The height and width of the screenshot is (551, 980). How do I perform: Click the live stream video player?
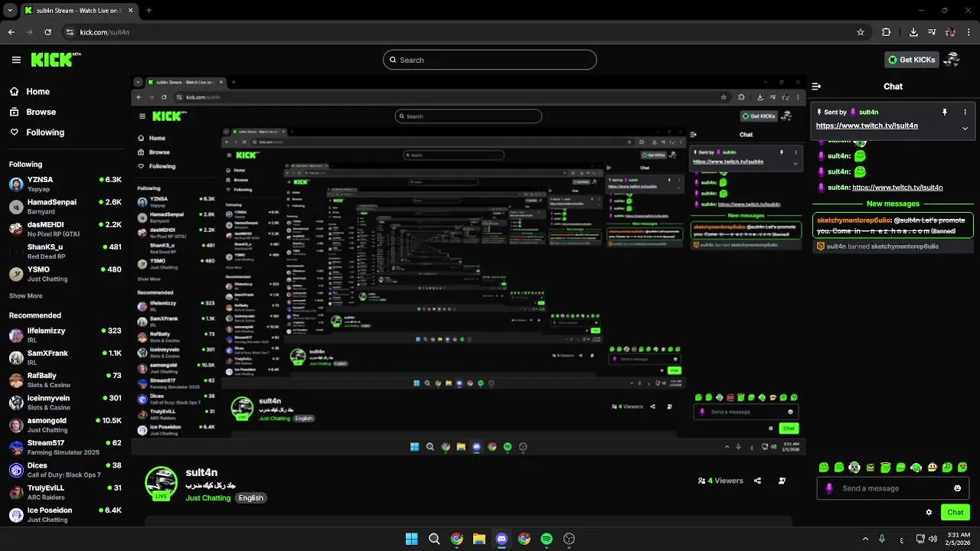[469, 266]
